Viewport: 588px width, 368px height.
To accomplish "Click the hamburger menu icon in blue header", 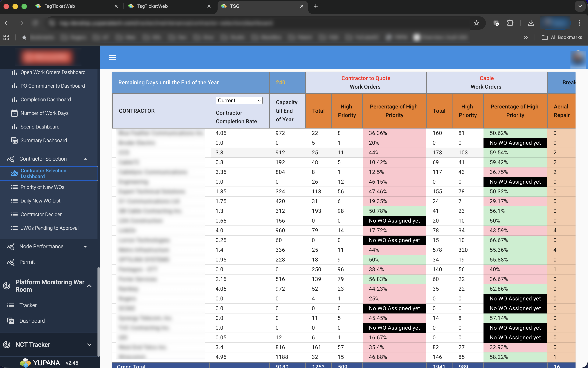I will point(112,57).
